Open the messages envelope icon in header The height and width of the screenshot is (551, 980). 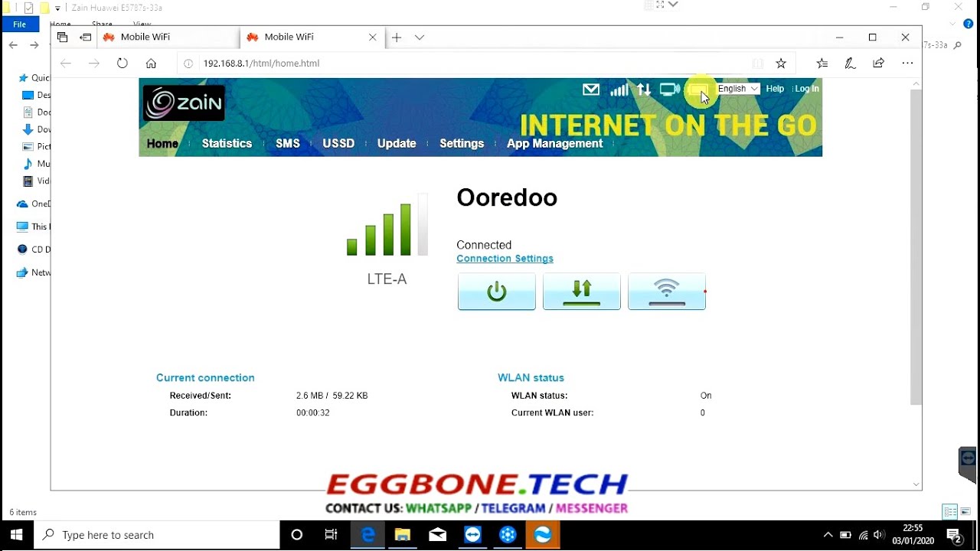590,90
